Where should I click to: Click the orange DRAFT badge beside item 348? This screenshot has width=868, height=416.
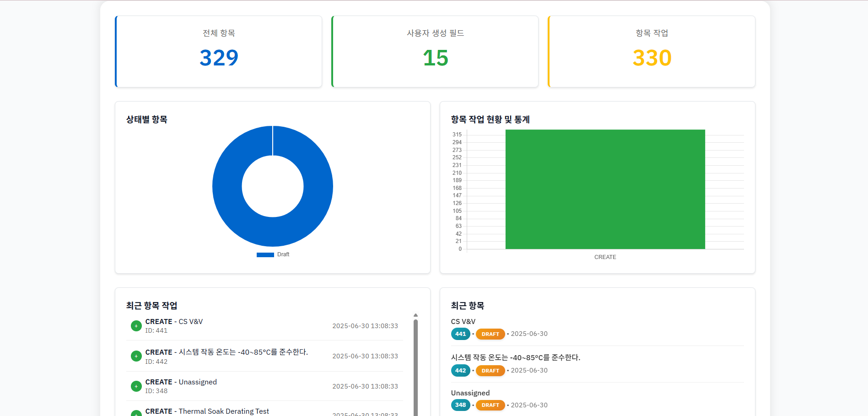coord(490,405)
